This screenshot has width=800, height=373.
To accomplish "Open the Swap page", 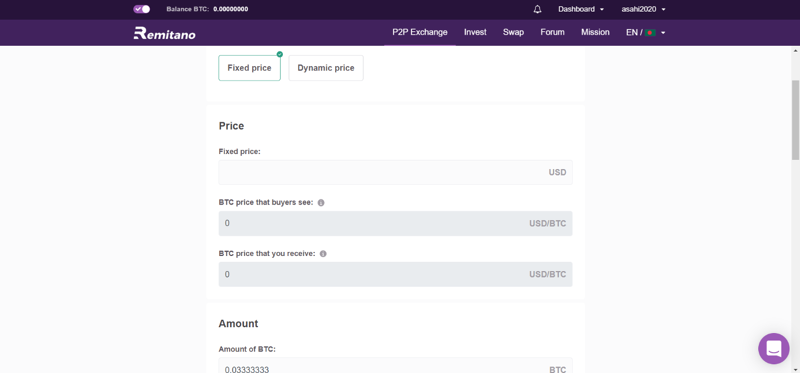I will 513,32.
